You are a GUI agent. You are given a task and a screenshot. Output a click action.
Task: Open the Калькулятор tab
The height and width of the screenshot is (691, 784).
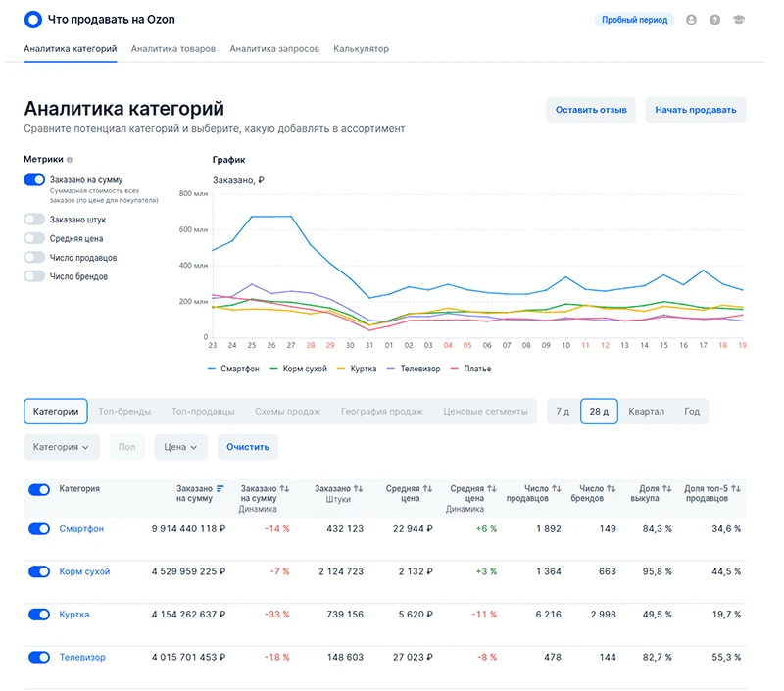coord(361,49)
